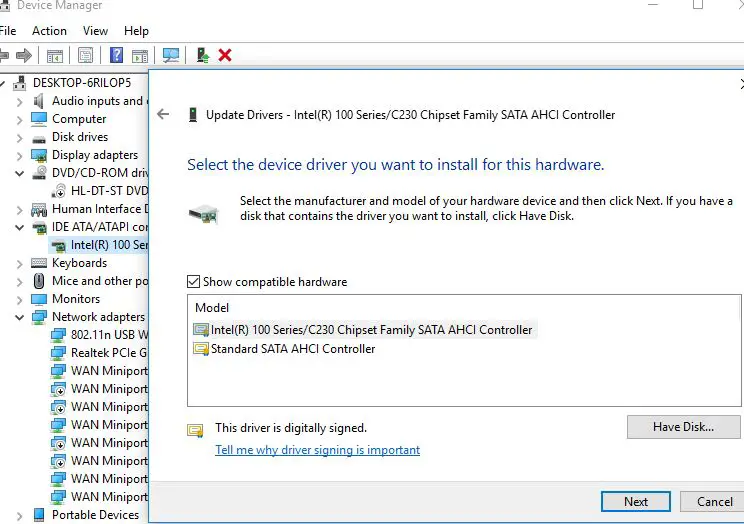The height and width of the screenshot is (524, 744).
Task: Expand the Mice and other pointing devices category
Action: click(19, 282)
